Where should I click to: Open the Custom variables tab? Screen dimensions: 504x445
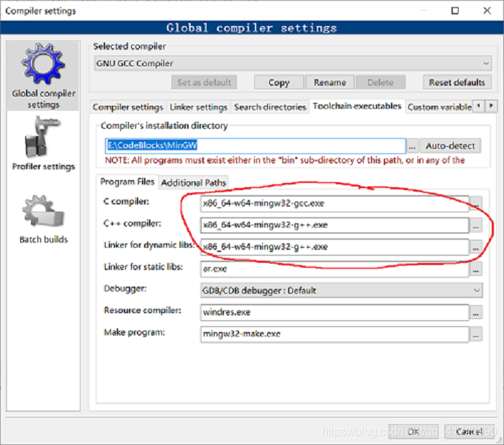(439, 107)
